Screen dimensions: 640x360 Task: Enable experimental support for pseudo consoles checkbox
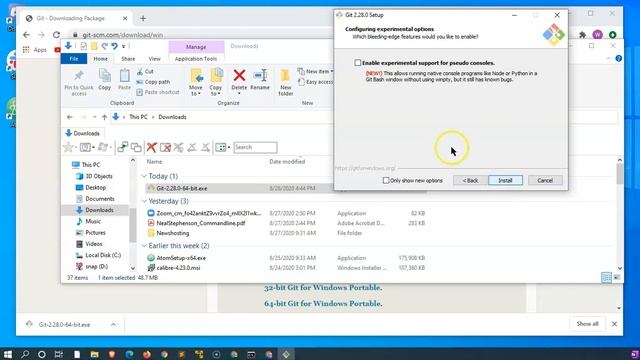click(x=358, y=62)
